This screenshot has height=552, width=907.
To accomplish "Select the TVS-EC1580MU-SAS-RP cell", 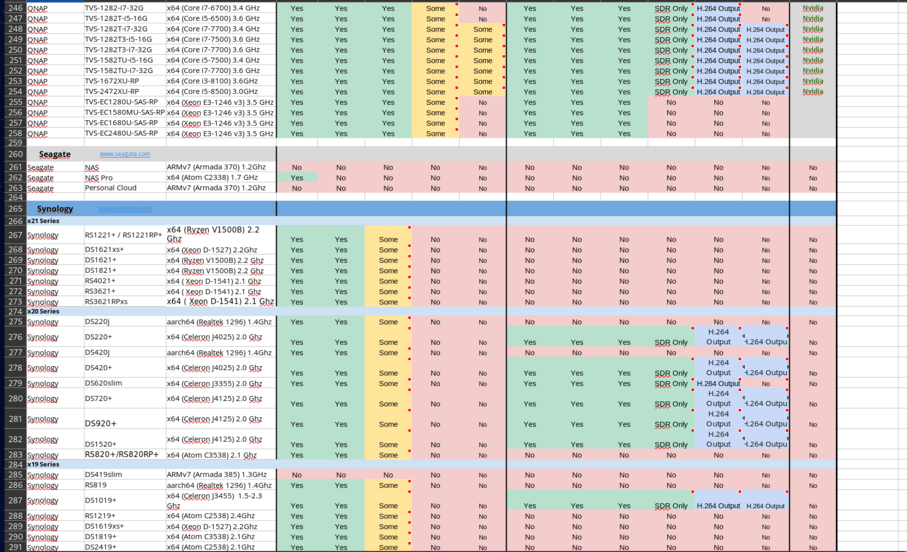I will tap(124, 112).
